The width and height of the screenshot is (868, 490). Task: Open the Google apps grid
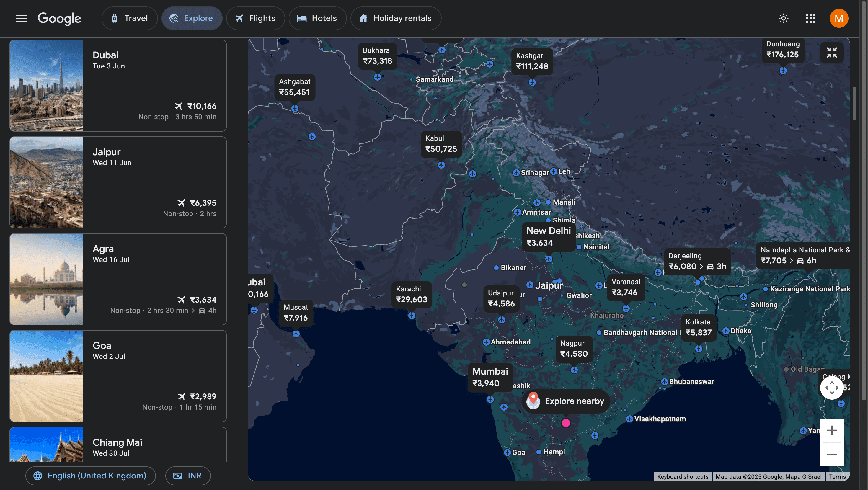pos(810,18)
